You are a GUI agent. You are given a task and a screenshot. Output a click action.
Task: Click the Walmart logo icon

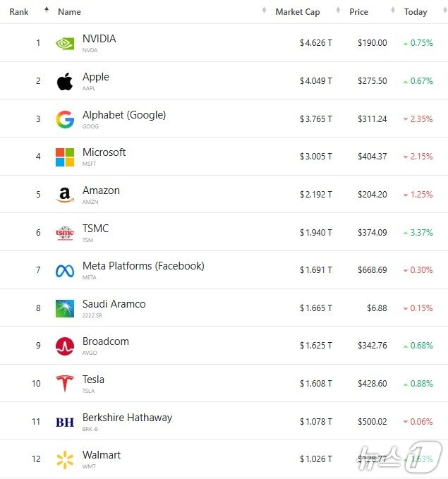tap(65, 460)
